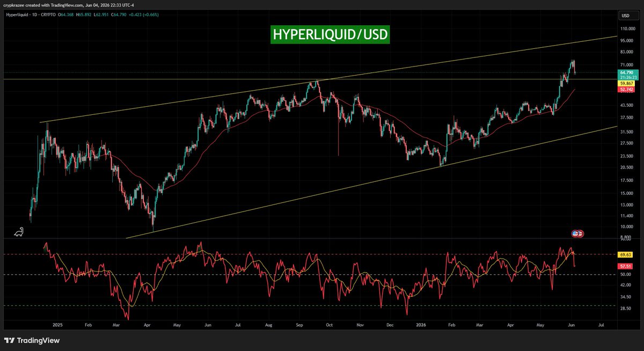The image size is (644, 351).
Task: Select the HYPERLIQUID/USD green title label
Action: 330,34
